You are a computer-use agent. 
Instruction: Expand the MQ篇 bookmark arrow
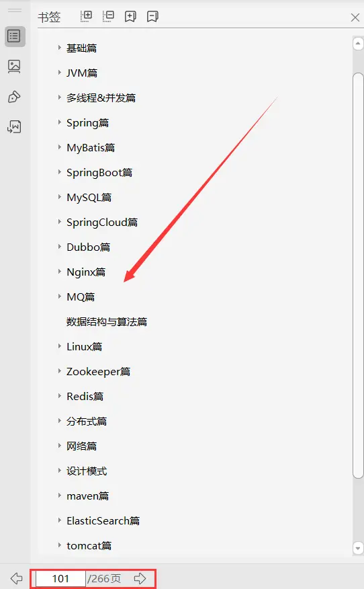59,297
